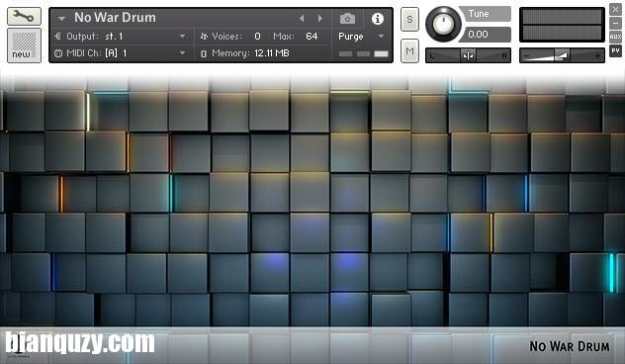The image size is (625, 364).
Task: Go to previous instrument with left arrow
Action: click(302, 19)
